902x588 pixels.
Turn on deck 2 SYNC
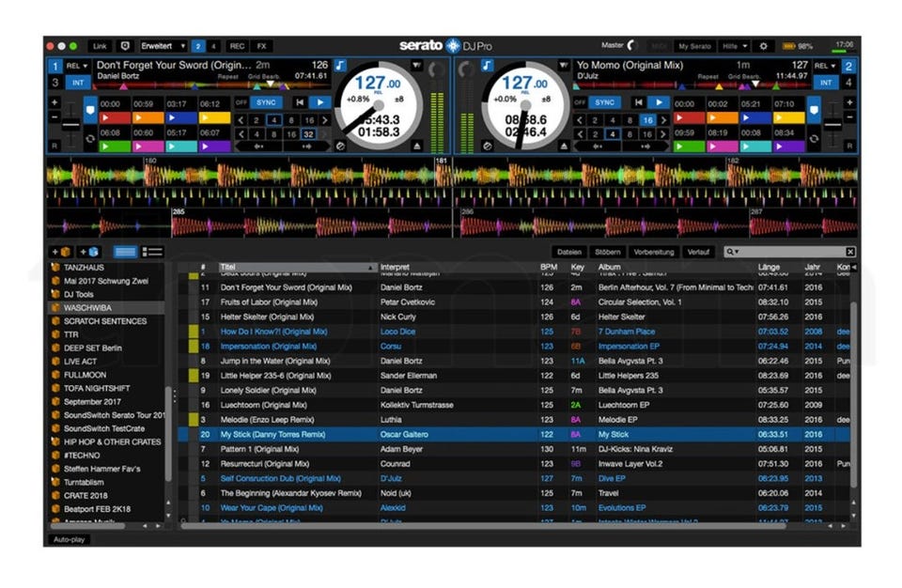(604, 102)
